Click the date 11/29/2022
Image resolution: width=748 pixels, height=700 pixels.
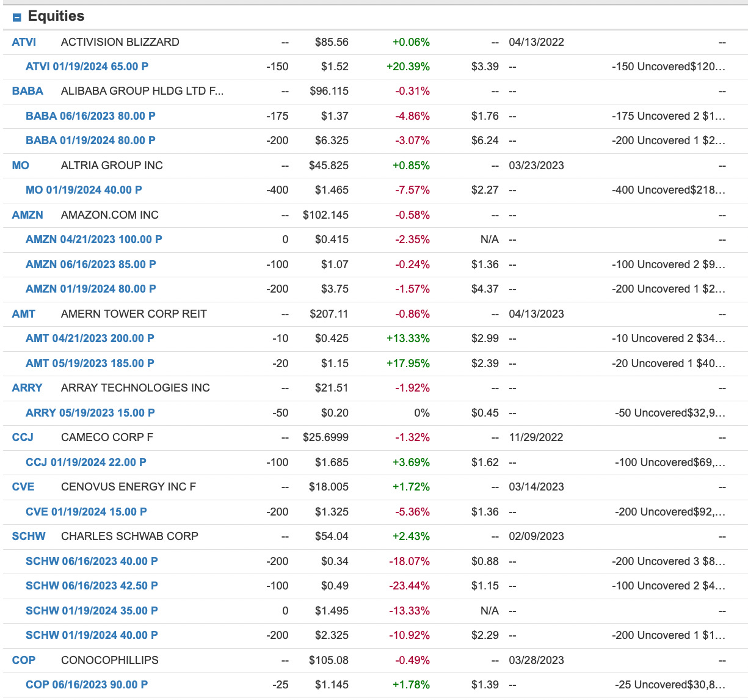536,437
